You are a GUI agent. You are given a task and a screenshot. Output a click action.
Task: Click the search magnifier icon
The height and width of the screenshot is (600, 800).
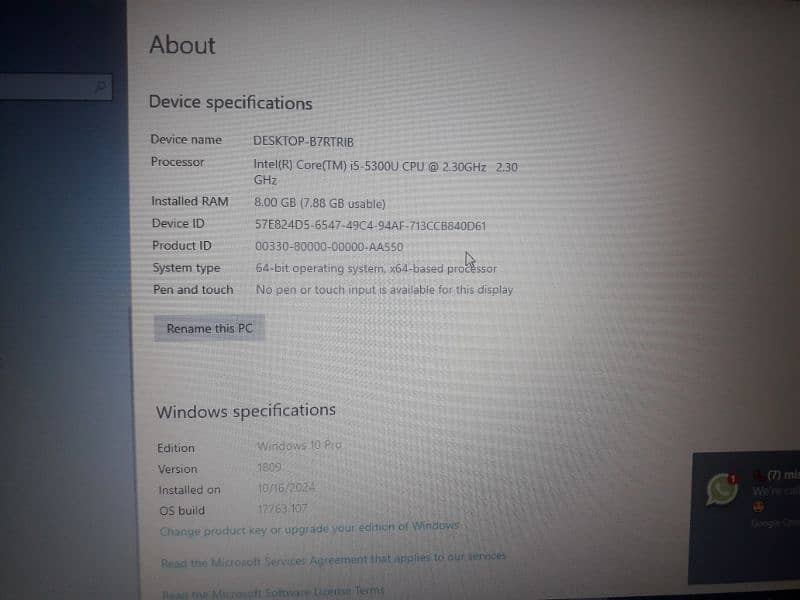coord(101,86)
